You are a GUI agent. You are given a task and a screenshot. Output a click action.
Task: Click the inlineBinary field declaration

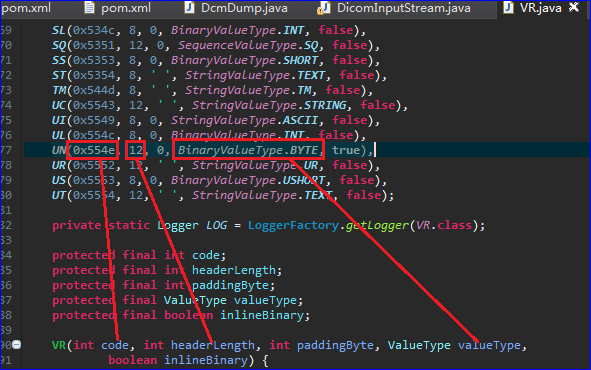pyautogui.click(x=262, y=315)
